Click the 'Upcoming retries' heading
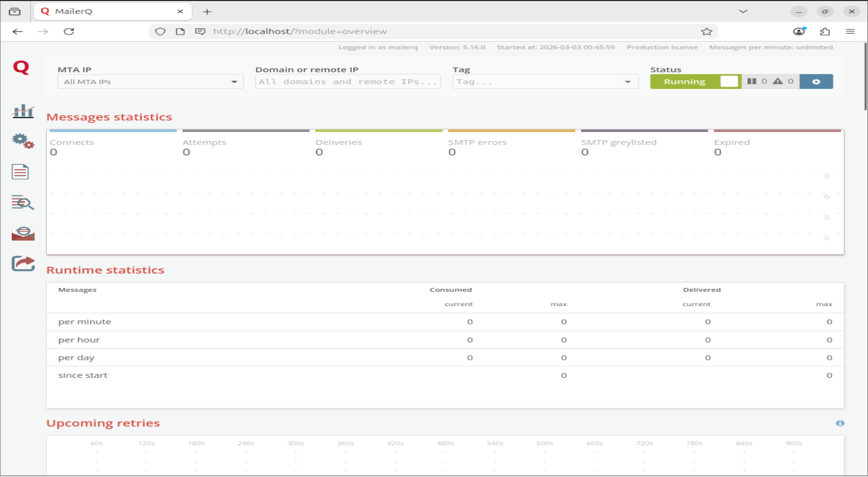The image size is (868, 477). coord(103,423)
